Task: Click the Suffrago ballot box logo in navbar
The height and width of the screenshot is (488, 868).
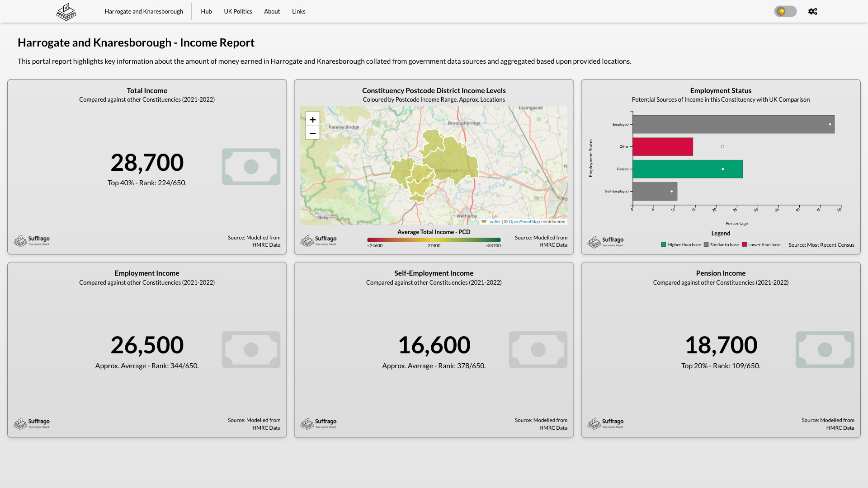Action: (x=66, y=12)
